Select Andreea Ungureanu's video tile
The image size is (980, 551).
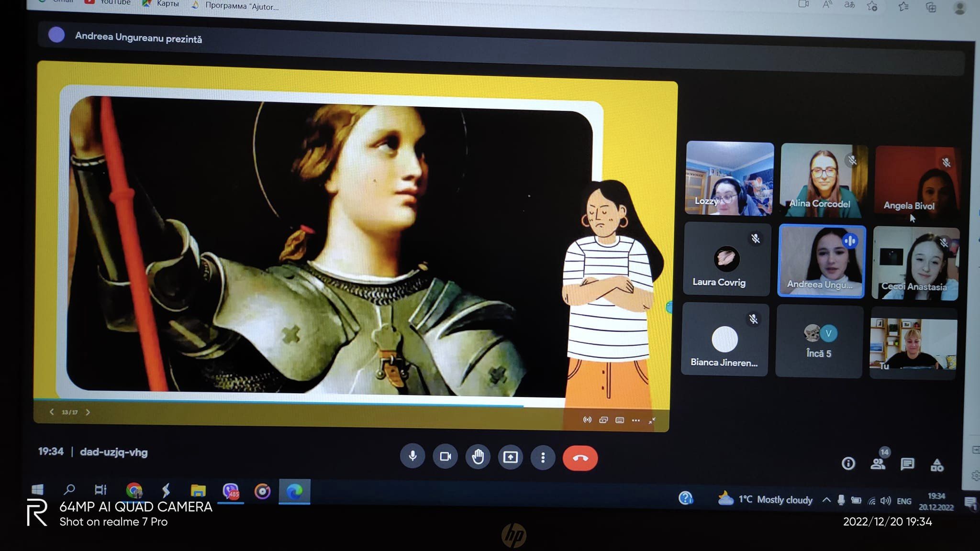(821, 261)
